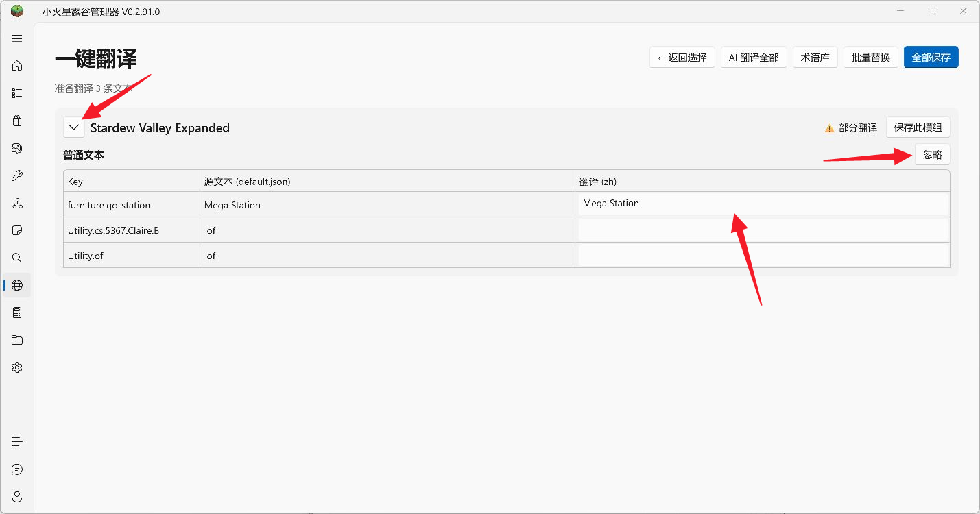The height and width of the screenshot is (514, 980).
Task: Open the sticky note sidebar icon
Action: coord(17,230)
